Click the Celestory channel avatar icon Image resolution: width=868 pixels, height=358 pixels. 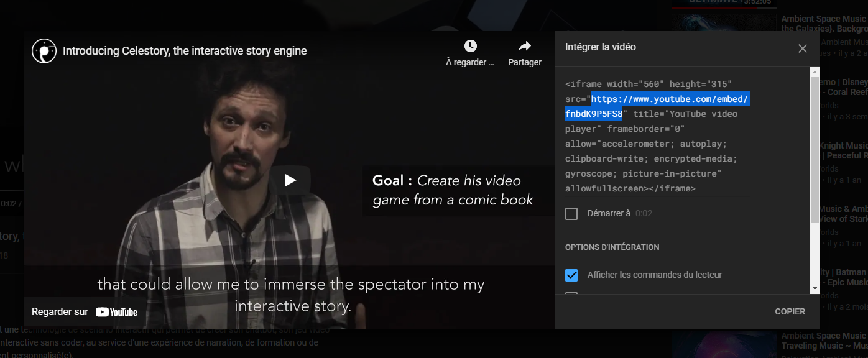coord(44,51)
